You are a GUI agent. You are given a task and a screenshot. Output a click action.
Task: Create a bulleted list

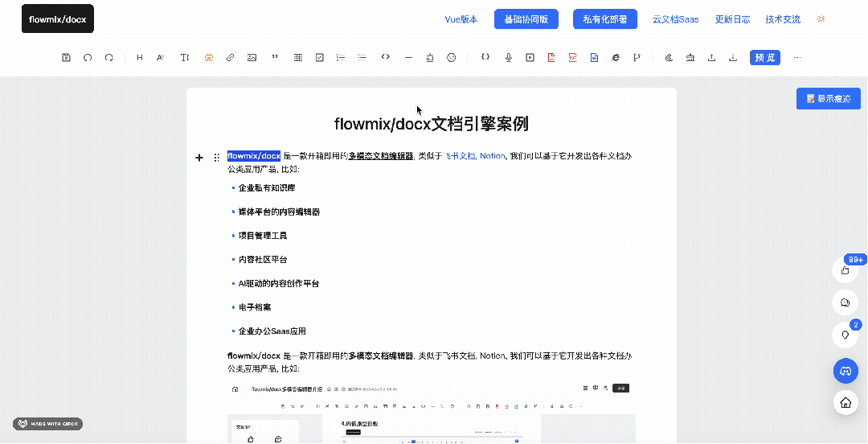tap(362, 57)
